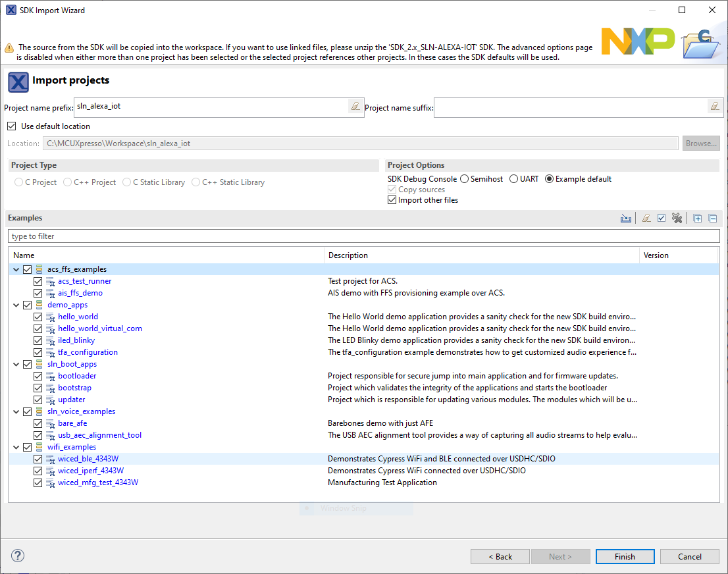Collapse the demo_apps tree group
Image resolution: width=728 pixels, height=574 pixels.
16,305
